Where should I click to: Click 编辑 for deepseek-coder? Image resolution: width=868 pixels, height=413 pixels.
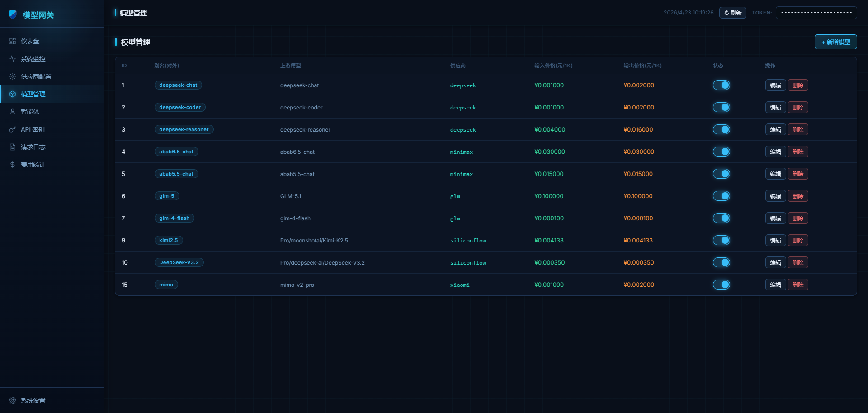point(776,107)
